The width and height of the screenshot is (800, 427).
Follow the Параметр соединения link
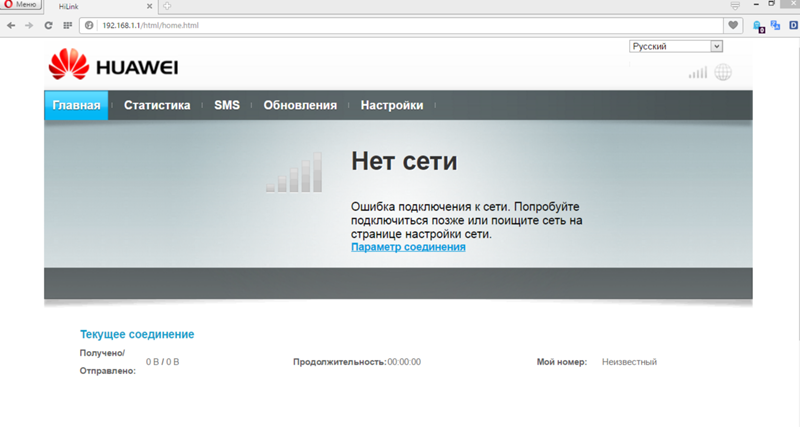tap(408, 246)
